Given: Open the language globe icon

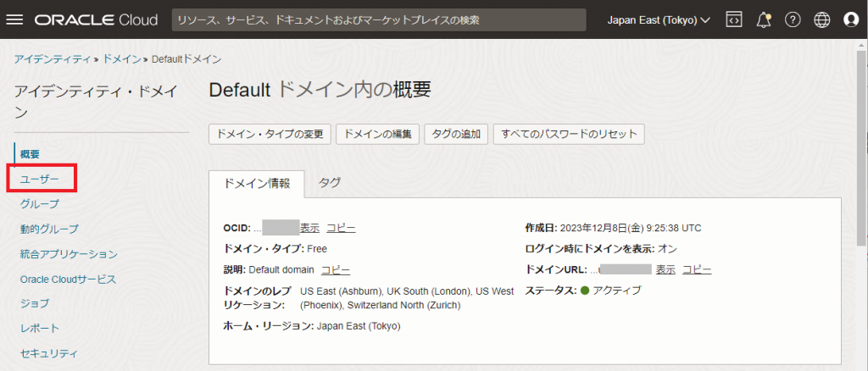Looking at the screenshot, I should [x=822, y=19].
